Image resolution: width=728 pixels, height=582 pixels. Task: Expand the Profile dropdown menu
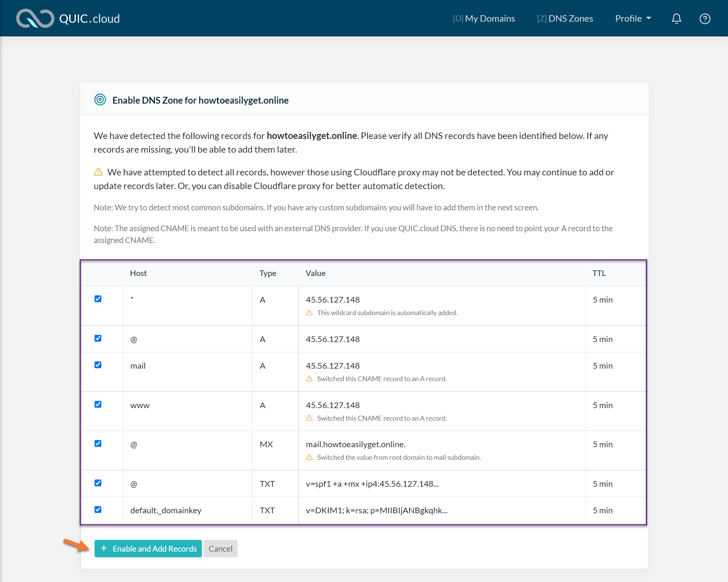click(x=633, y=19)
